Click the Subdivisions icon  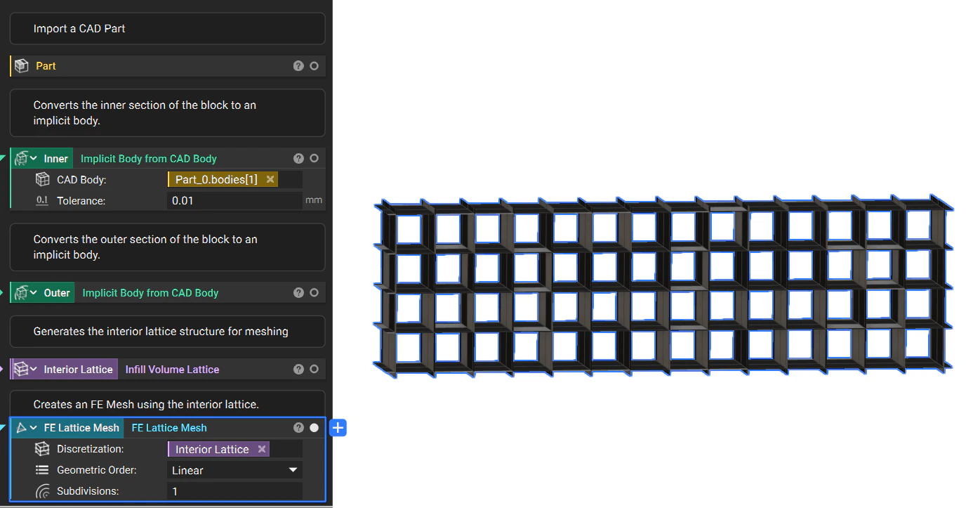coord(43,490)
